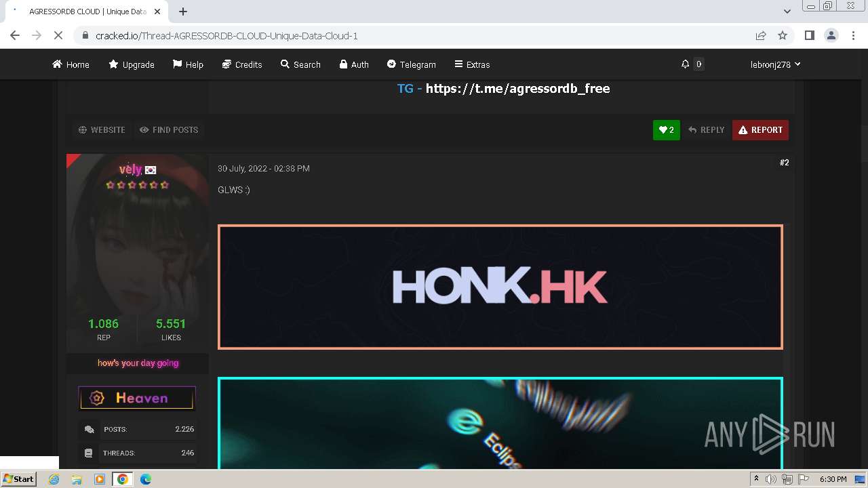Report the first post
This screenshot has width=868, height=488.
coord(760,130)
